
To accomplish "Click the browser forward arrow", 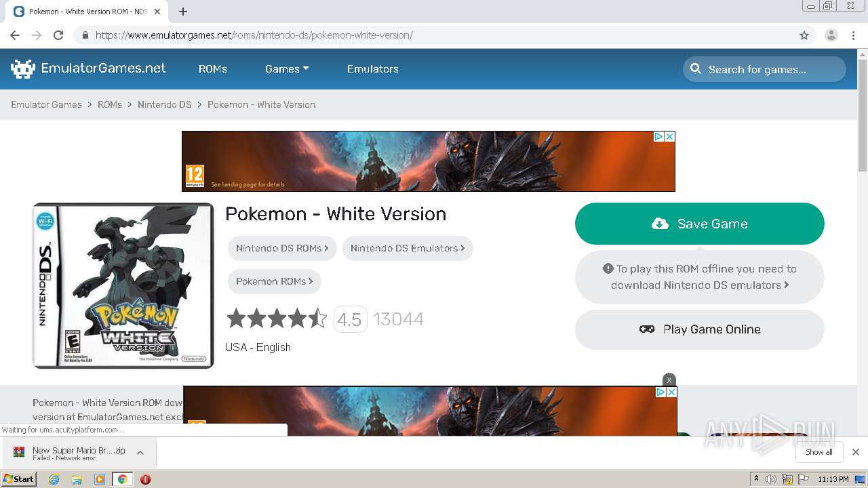I will (37, 35).
